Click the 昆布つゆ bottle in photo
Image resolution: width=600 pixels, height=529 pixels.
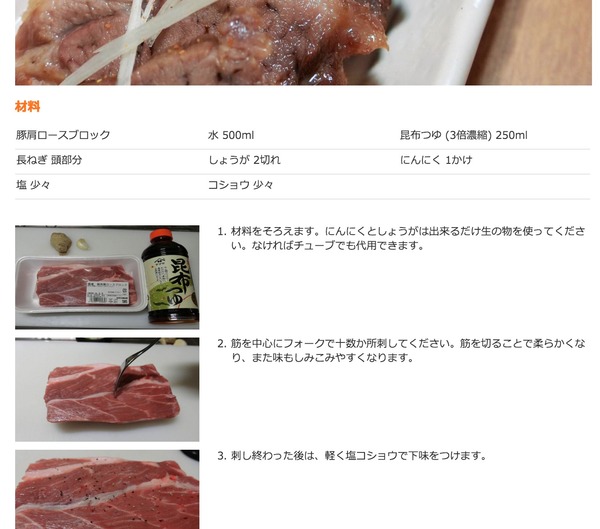170,276
